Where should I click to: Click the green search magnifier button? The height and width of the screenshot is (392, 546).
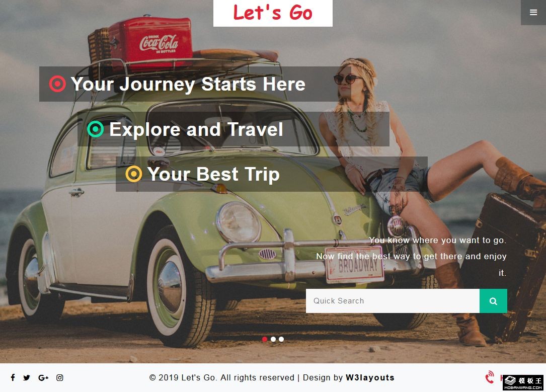point(493,301)
